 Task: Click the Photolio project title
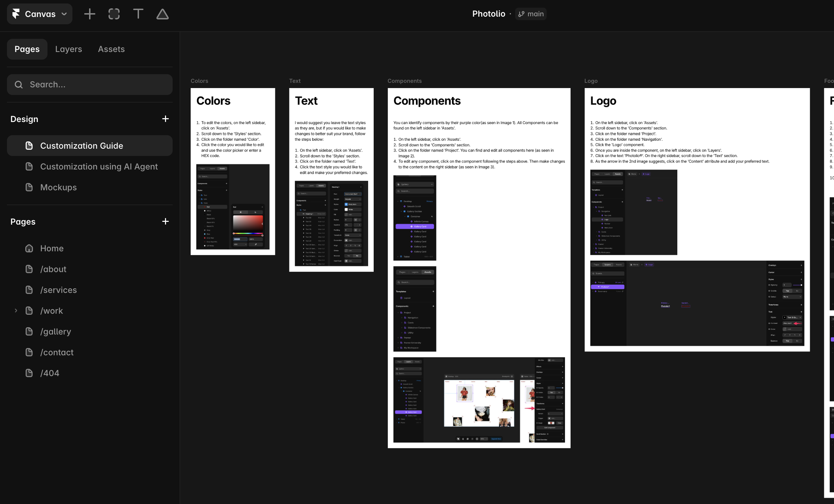[489, 14]
